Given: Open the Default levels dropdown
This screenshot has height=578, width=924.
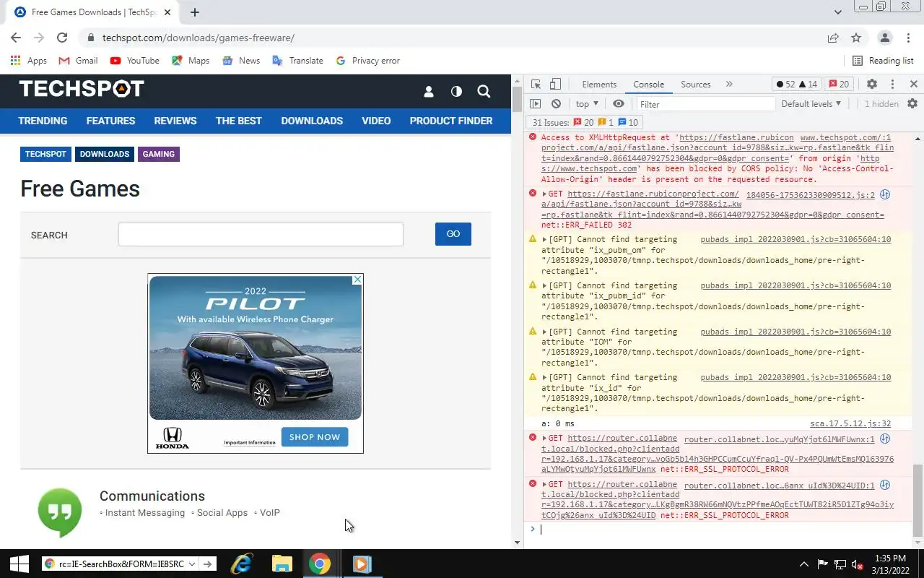Looking at the screenshot, I should tap(811, 104).
